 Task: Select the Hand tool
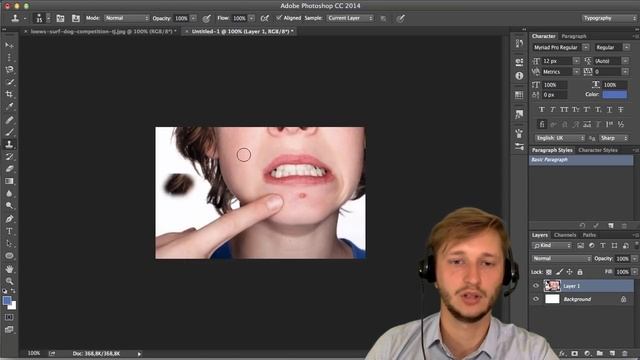click(x=9, y=269)
